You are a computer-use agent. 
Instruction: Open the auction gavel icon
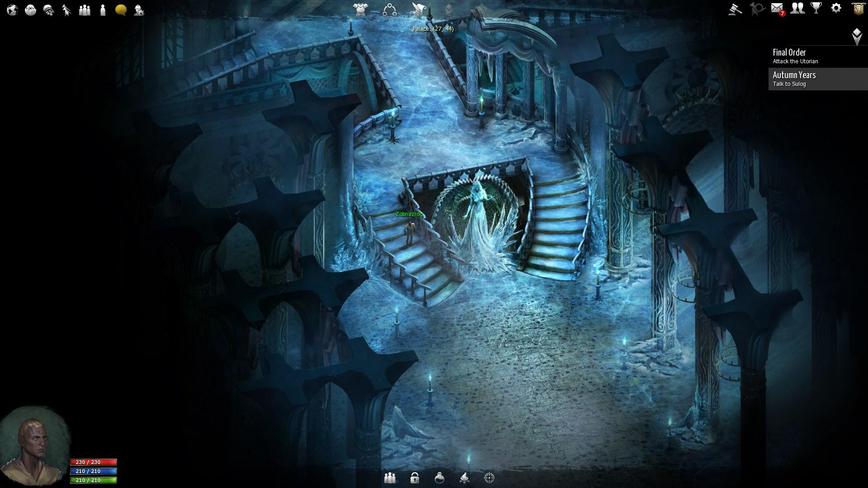pyautogui.click(x=735, y=9)
